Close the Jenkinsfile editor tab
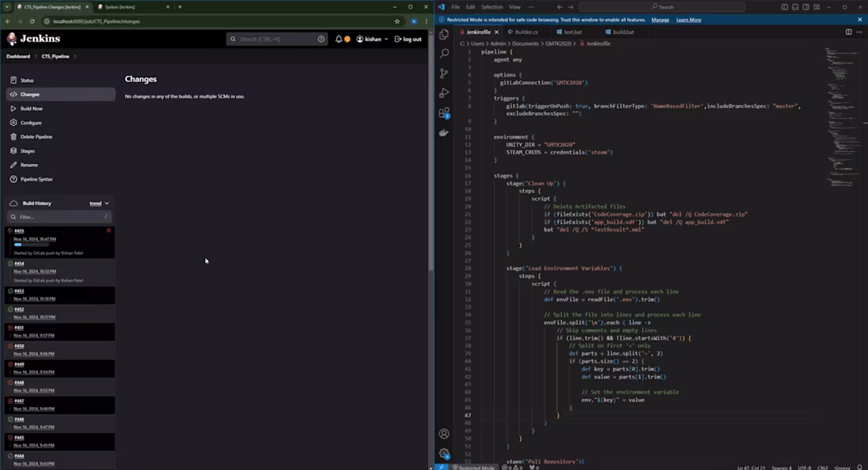This screenshot has width=868, height=470. [x=496, y=32]
